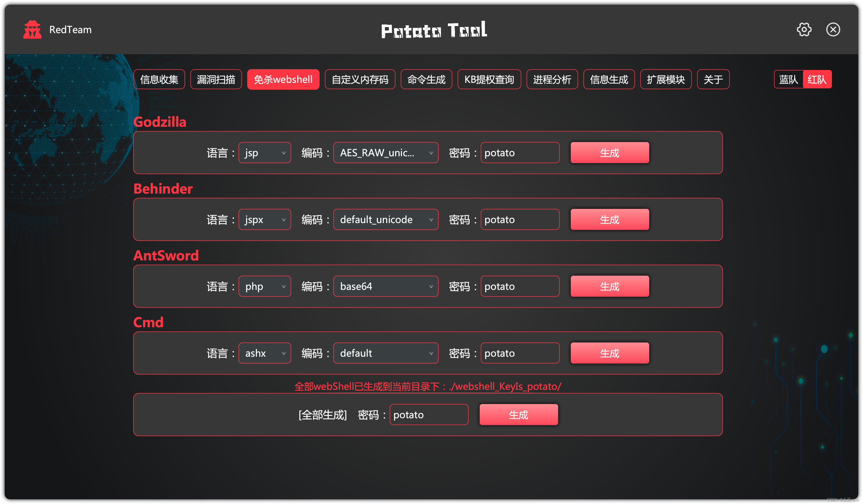Click the RedTeam hacker logo icon
The image size is (863, 504).
click(32, 29)
